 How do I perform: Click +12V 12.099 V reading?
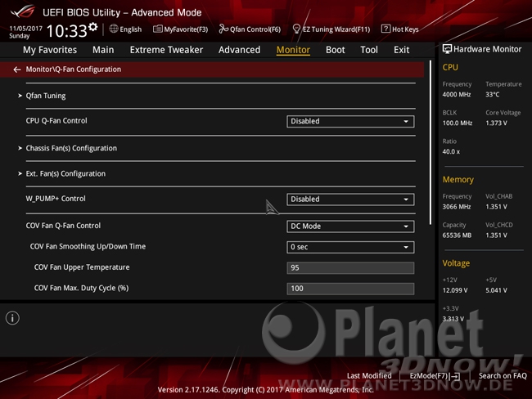[455, 290]
